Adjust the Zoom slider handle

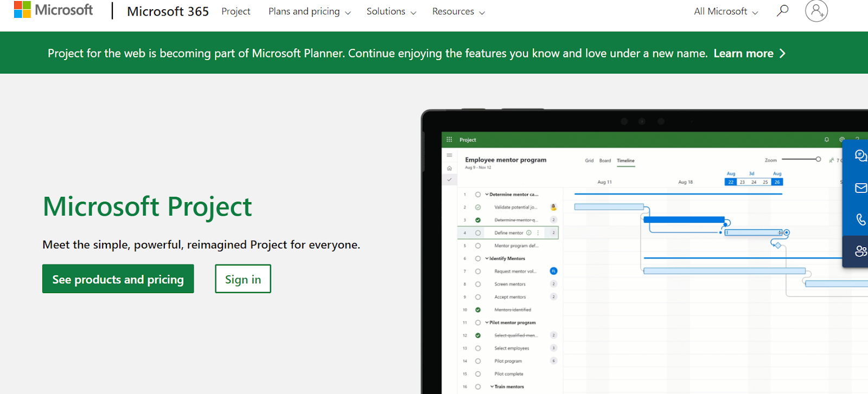click(818, 159)
